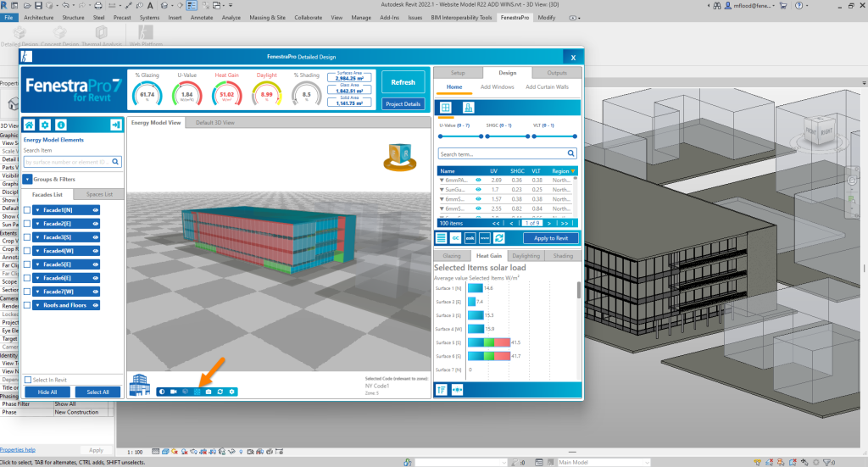Click the sync arrows icon left of Apply to Revit
Viewport: 868px width, 467px height.
click(x=498, y=238)
